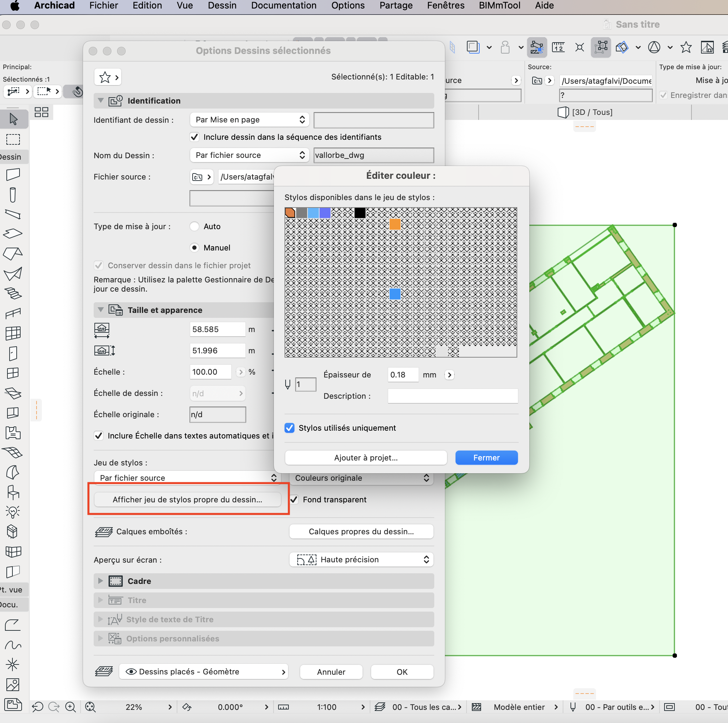The image size is (728, 723).
Task: Open Nom du Dessin Par fichier source dropdown
Action: 249,155
